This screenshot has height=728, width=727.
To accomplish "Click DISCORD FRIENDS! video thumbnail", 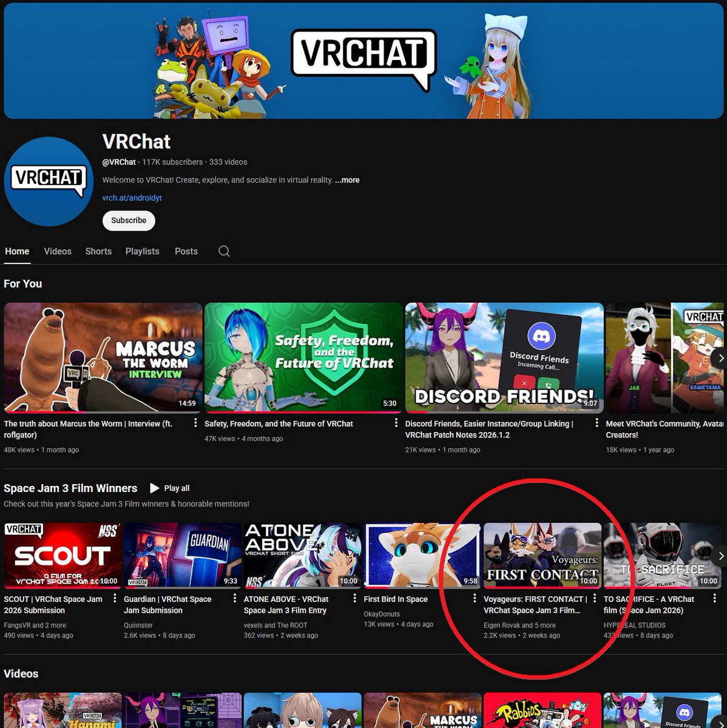I will 504,358.
